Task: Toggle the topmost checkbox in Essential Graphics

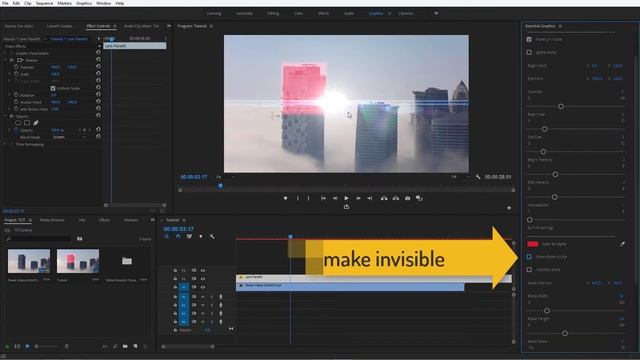Action: point(529,39)
